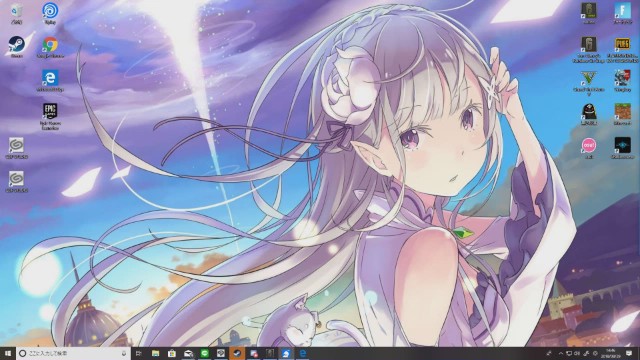
Task: Select the Epic Games Launcher shortcut
Action: [50, 117]
